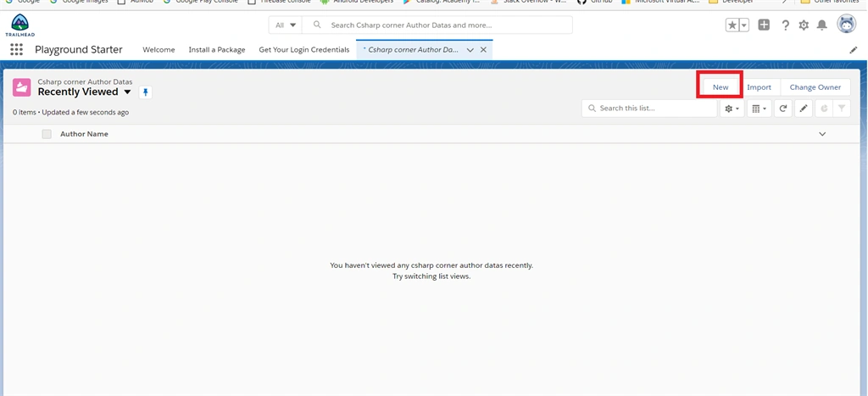Open Global Actions plus icon
This screenshot has height=396, width=868.
[764, 25]
